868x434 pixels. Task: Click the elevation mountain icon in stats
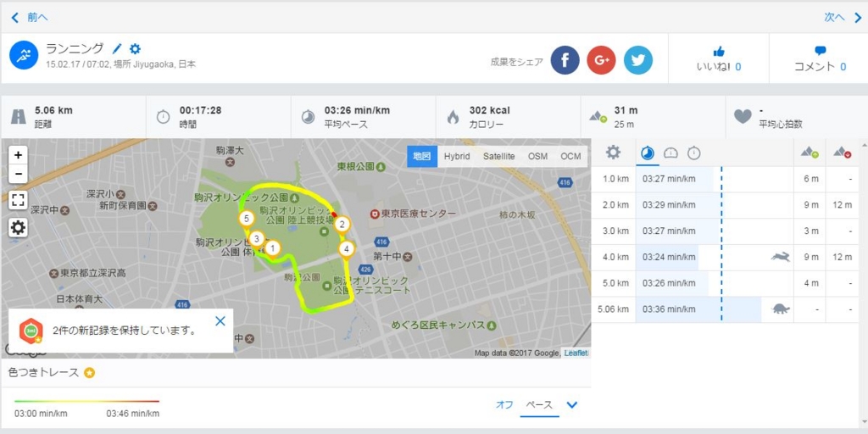[x=598, y=117]
